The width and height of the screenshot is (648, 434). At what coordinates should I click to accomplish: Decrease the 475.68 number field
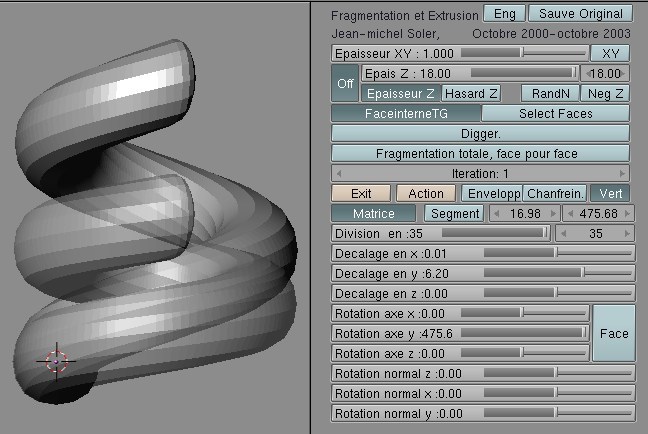(x=570, y=214)
